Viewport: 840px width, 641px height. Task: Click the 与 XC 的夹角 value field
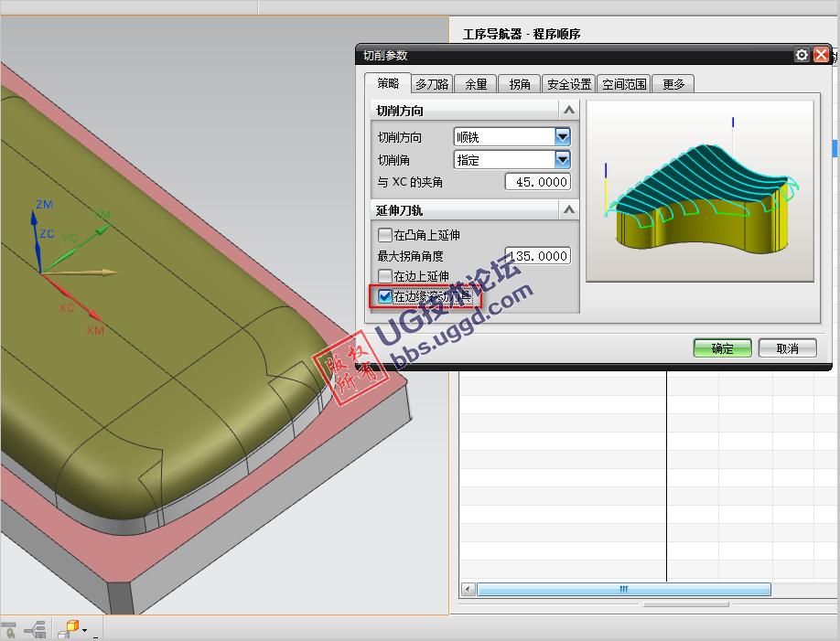(537, 182)
